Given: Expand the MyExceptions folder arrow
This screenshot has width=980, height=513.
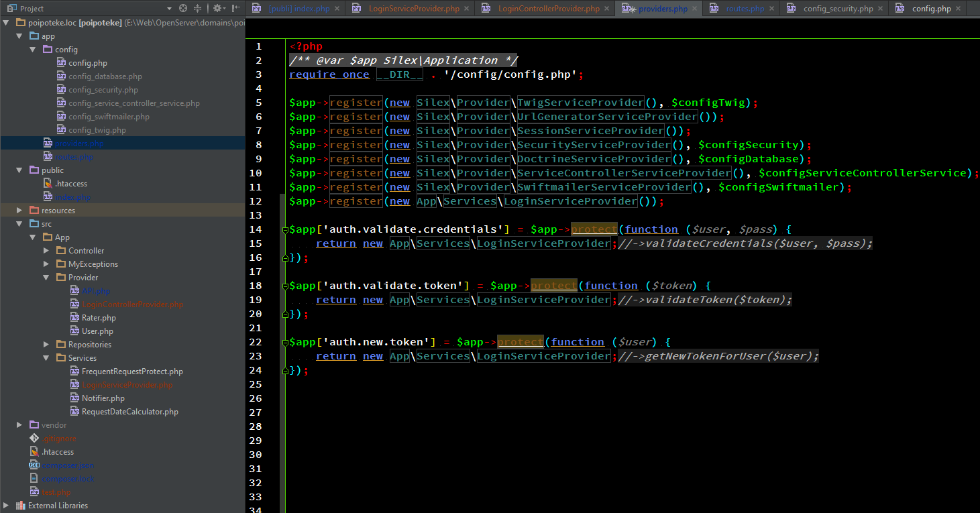Looking at the screenshot, I should tap(46, 264).
